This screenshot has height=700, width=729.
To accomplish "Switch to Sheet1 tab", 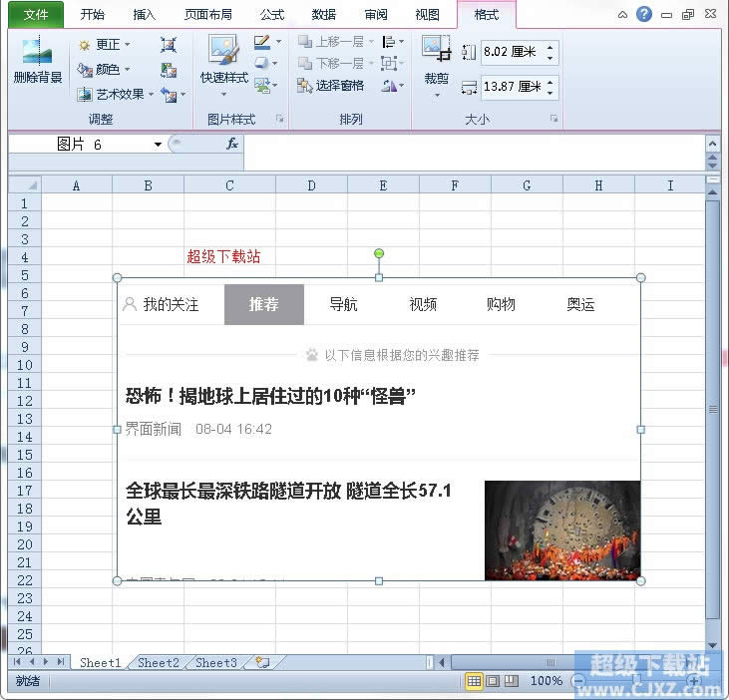I will tap(100, 662).
